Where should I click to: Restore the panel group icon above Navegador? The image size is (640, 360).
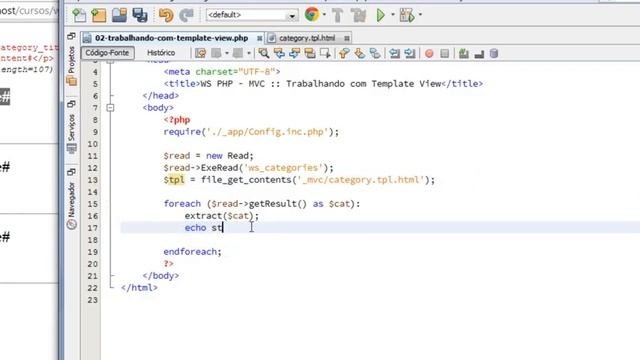(71, 172)
